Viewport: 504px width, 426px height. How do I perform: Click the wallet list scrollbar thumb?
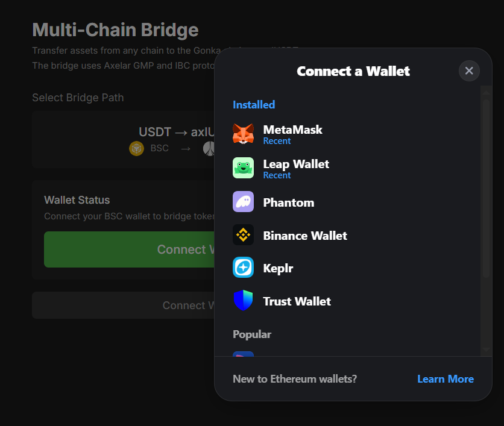(x=486, y=187)
